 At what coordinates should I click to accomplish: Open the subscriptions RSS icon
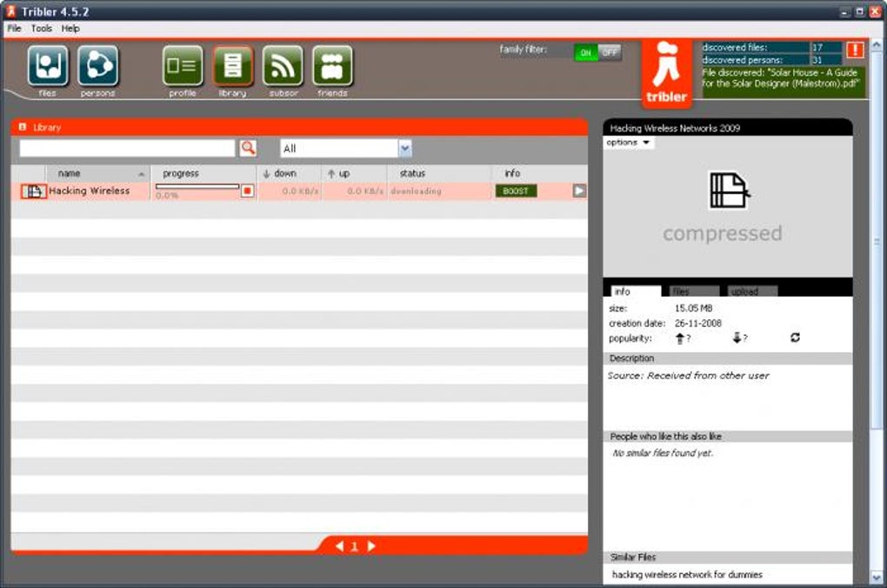[x=283, y=65]
